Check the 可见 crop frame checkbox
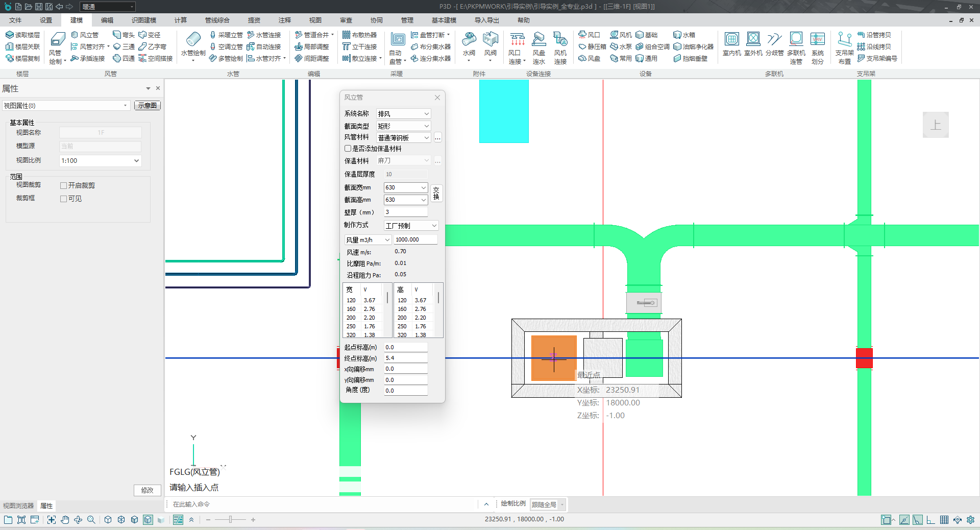The width and height of the screenshot is (980, 530). click(64, 199)
